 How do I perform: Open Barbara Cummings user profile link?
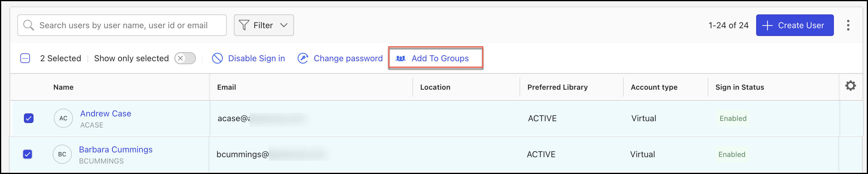[x=115, y=149]
